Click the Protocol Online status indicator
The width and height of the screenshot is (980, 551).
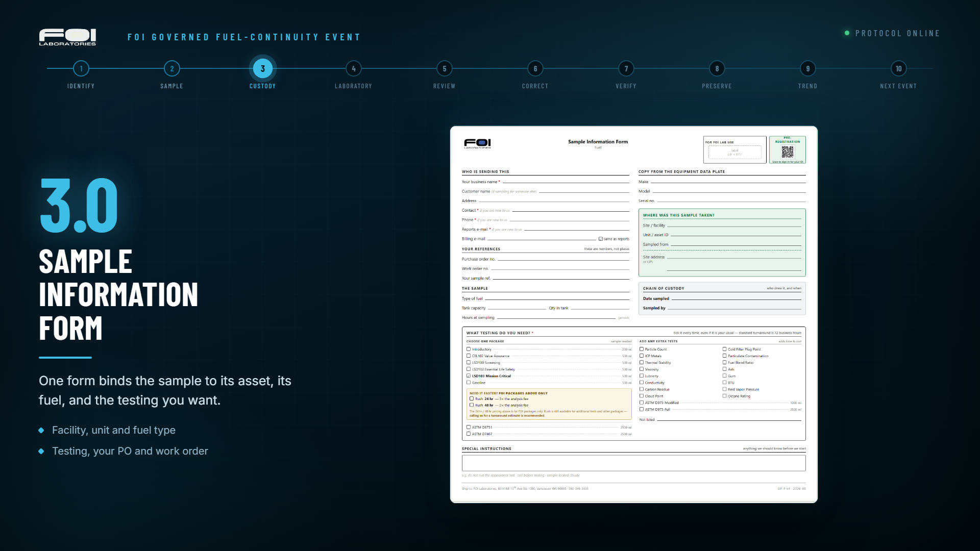893,33
